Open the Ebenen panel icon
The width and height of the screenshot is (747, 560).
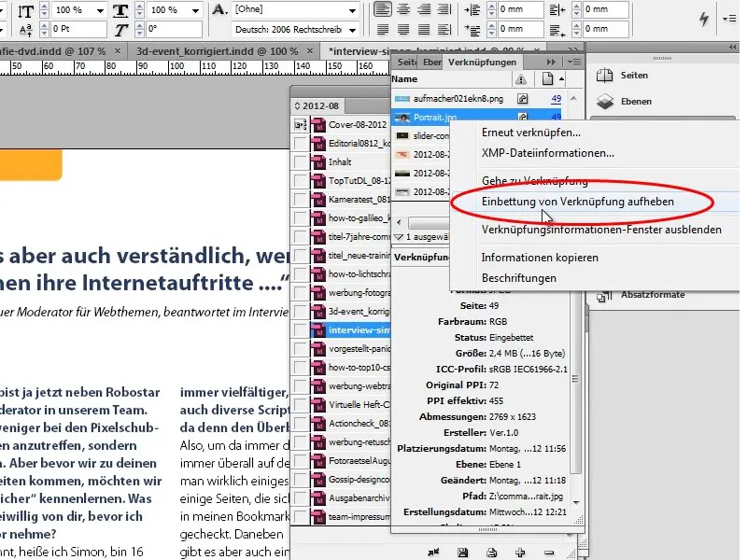point(604,101)
